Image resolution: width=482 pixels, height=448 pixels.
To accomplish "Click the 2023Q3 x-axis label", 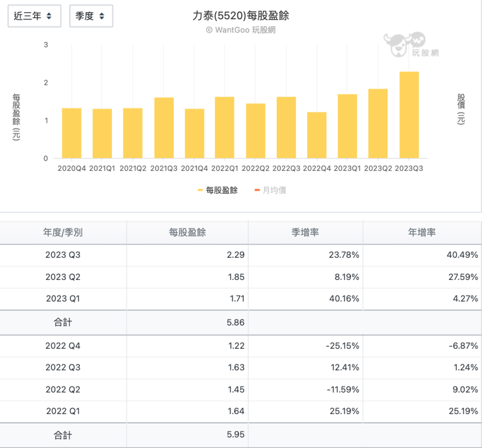I will coord(409,168).
